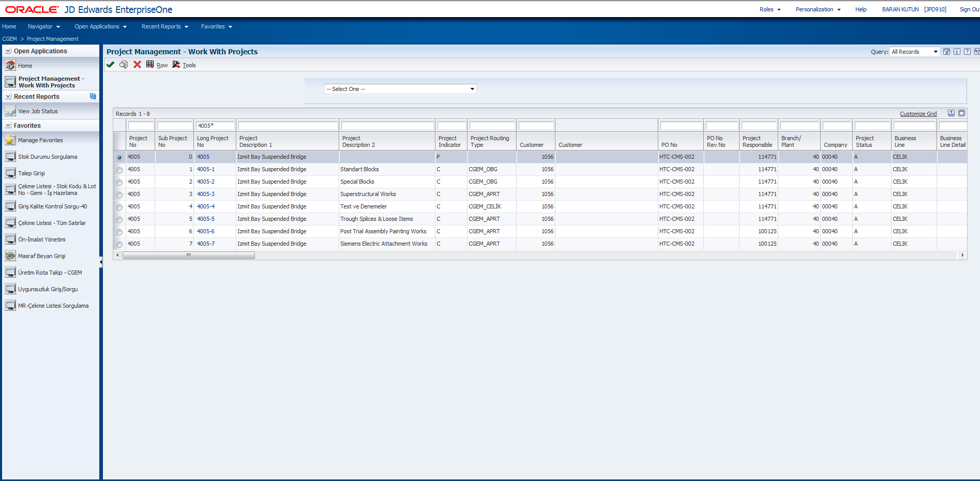The width and height of the screenshot is (980, 481).
Task: Click the Manage Favorites star icon
Action: click(x=10, y=140)
